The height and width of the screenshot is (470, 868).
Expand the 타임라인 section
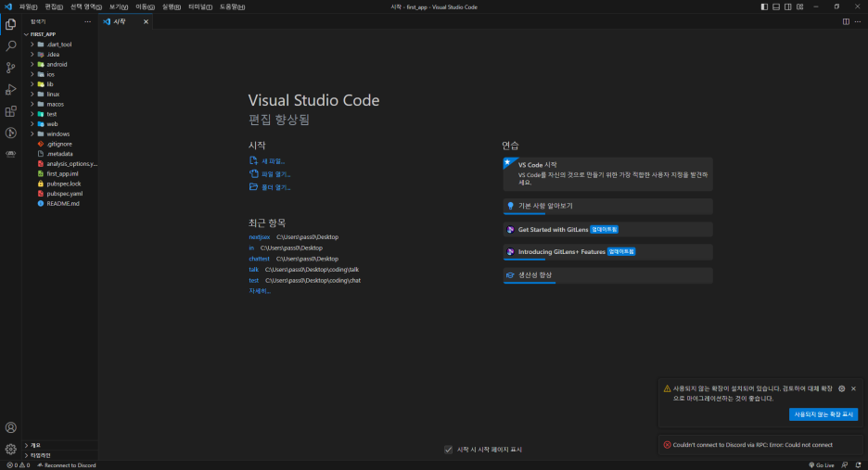click(59, 455)
